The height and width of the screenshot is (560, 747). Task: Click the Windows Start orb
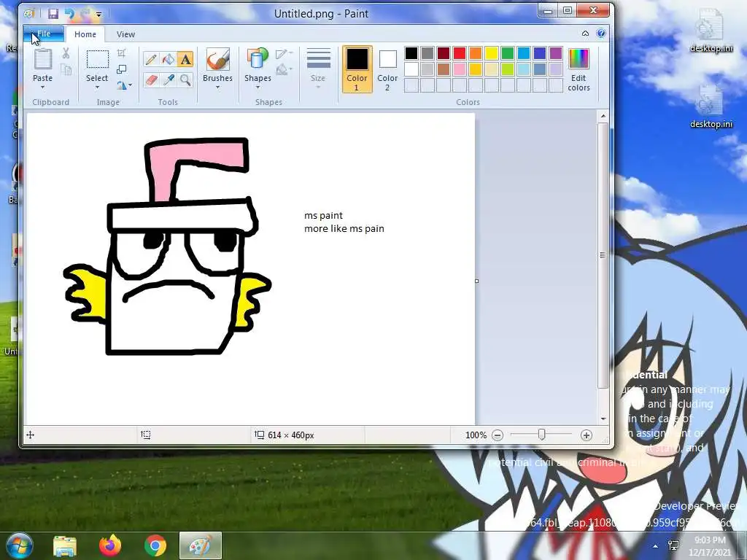[19, 545]
